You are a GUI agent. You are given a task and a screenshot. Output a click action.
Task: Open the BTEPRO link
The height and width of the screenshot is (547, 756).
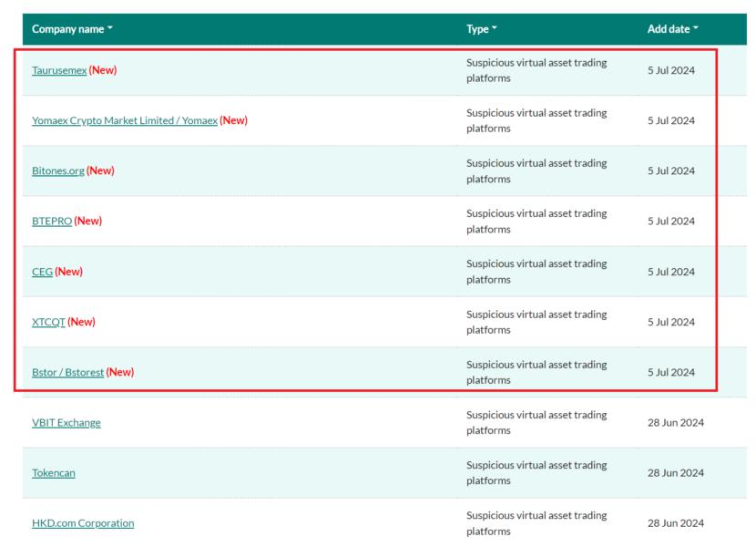click(52, 222)
